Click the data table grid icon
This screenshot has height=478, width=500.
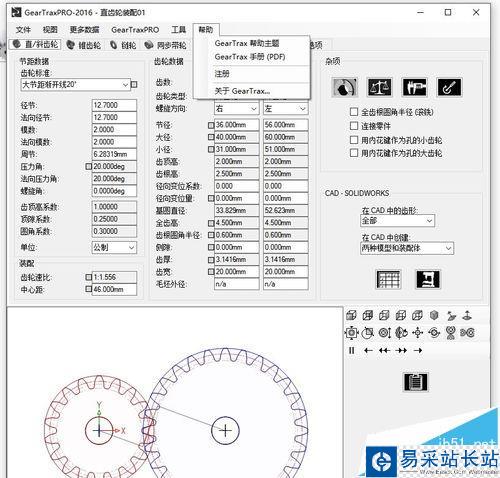pyautogui.click(x=388, y=279)
